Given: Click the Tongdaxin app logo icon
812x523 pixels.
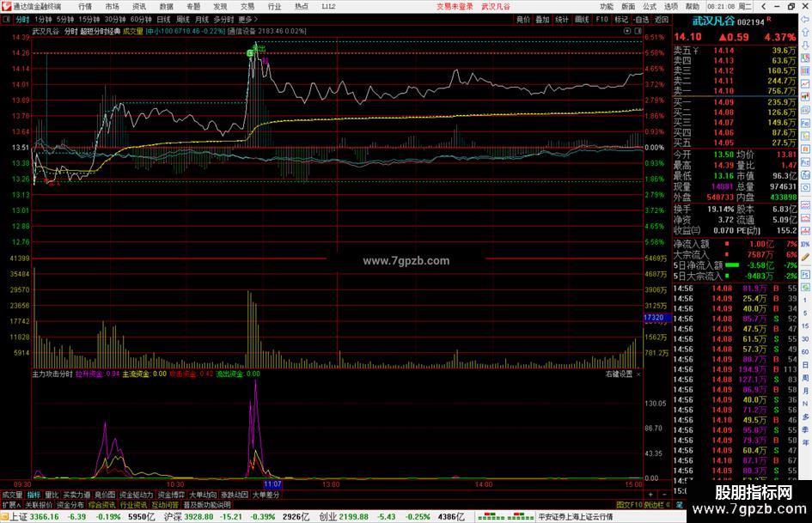Looking at the screenshot, I should click(6, 6).
